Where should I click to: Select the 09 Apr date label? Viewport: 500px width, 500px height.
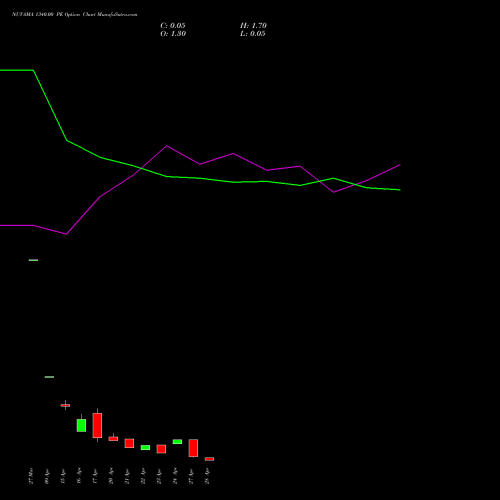[47, 476]
